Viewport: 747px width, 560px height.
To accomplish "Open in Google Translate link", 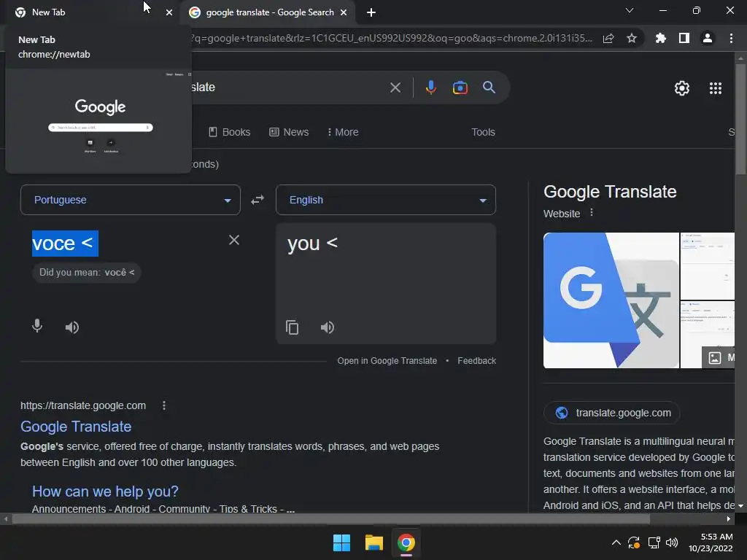I will point(387,361).
